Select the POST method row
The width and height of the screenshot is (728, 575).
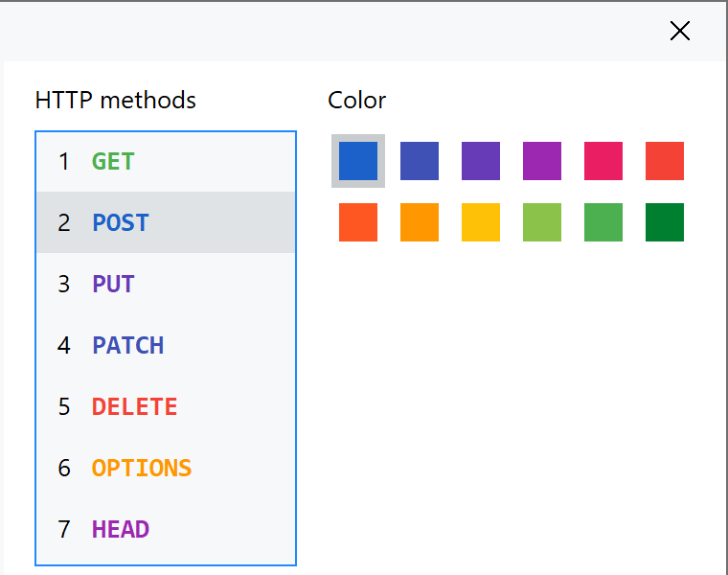(x=166, y=222)
